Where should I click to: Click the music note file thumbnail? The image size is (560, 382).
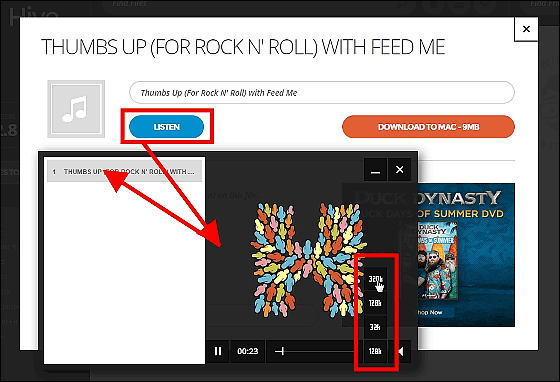[x=76, y=109]
